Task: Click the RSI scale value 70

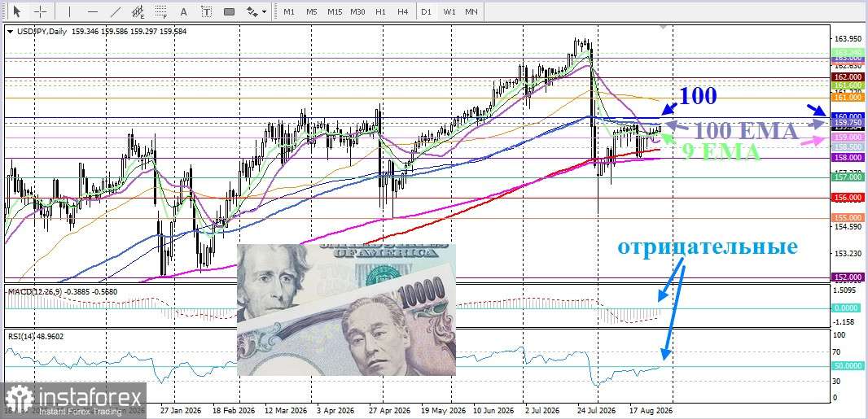Action: [838, 352]
